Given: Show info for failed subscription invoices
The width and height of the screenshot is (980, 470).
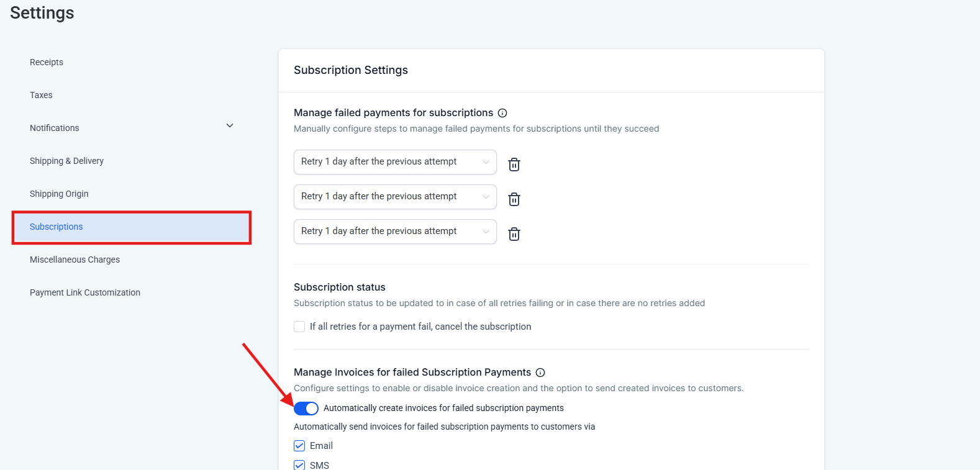Looking at the screenshot, I should (540, 373).
